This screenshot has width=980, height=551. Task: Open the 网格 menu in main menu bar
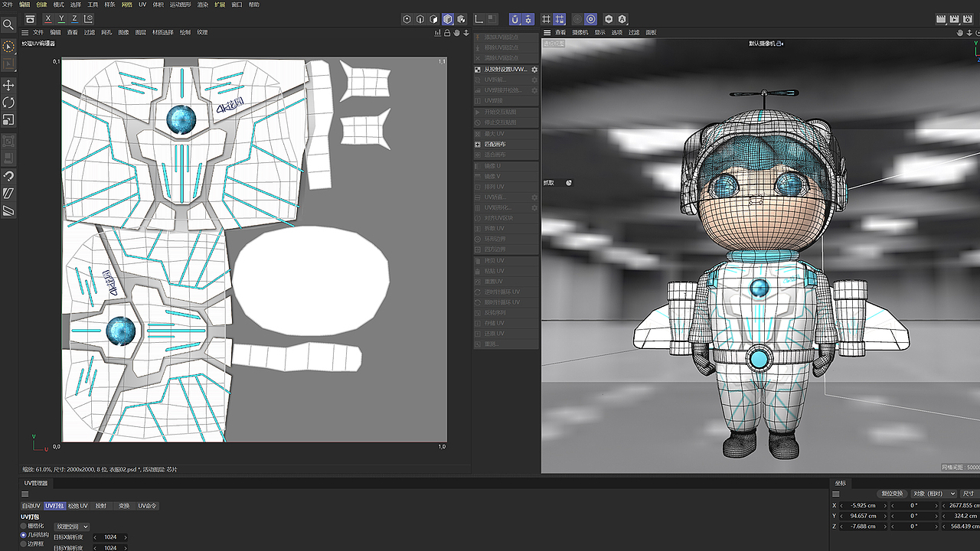tap(127, 5)
